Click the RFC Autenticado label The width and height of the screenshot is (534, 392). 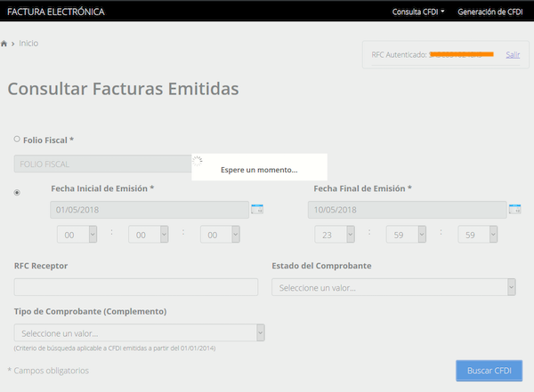click(399, 55)
